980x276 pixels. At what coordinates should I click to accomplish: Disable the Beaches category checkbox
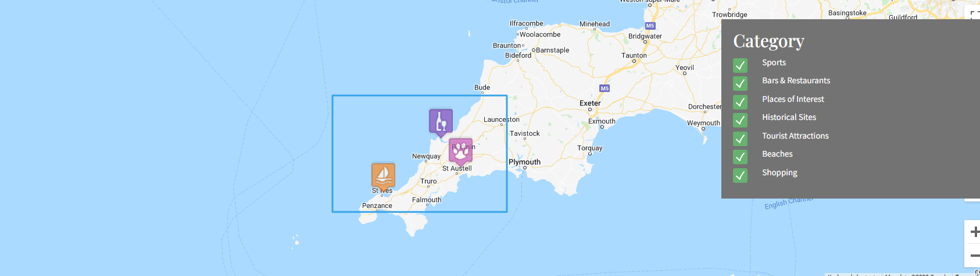point(740,157)
